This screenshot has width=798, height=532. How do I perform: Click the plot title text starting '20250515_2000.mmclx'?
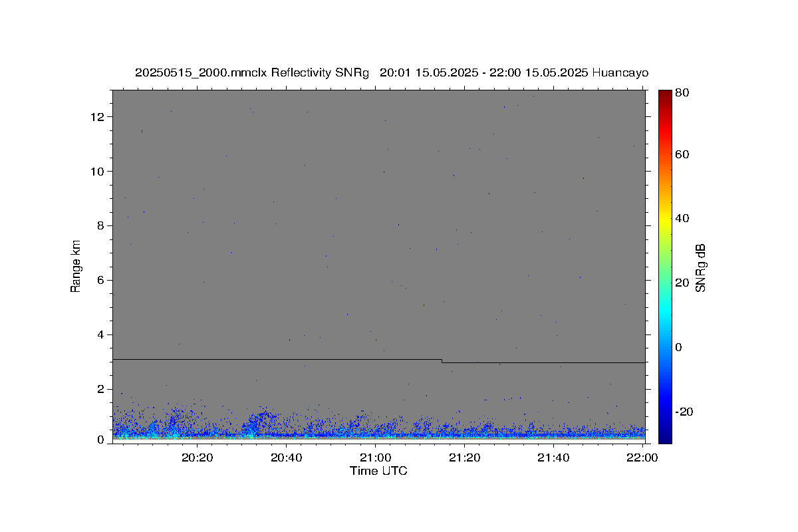pos(392,72)
